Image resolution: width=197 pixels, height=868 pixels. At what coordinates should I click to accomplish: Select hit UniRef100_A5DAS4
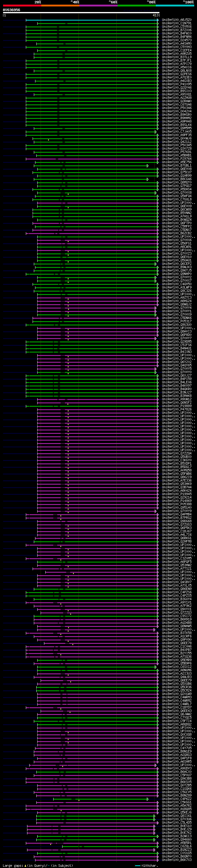tap(176, 189)
